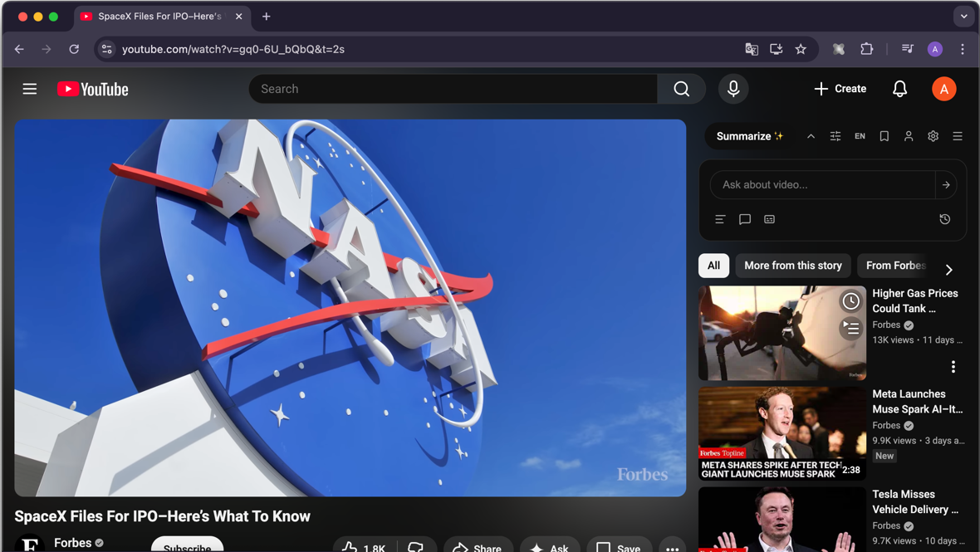Image resolution: width=980 pixels, height=552 pixels.
Task: Save the video to a playlist
Action: click(x=619, y=545)
